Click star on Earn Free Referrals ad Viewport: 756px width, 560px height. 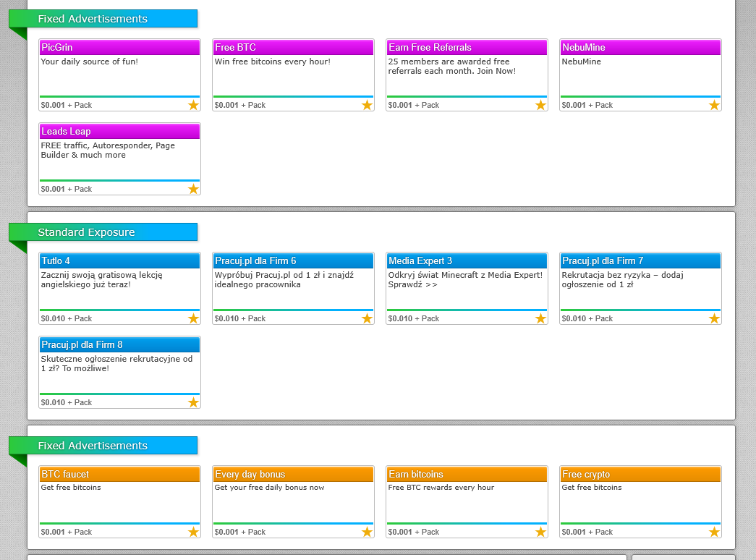click(540, 105)
